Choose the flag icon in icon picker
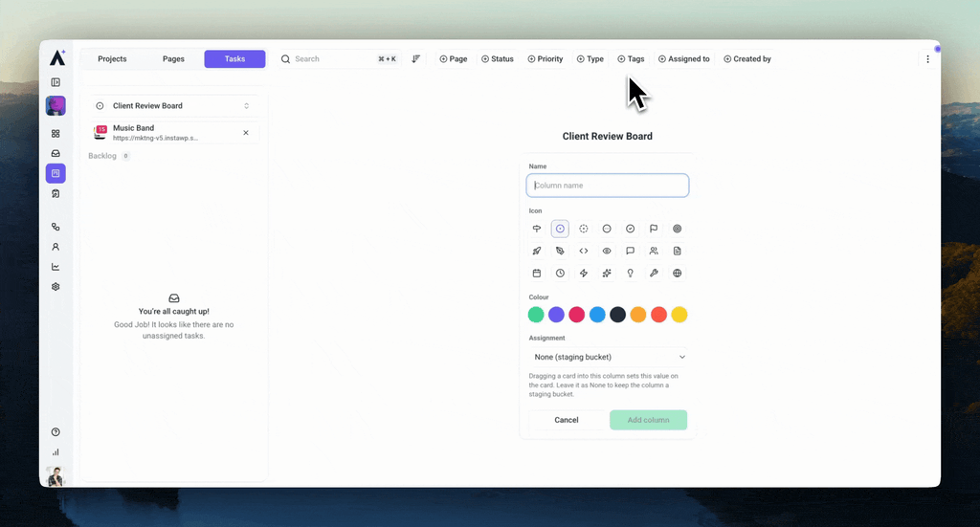The image size is (980, 527). point(653,229)
